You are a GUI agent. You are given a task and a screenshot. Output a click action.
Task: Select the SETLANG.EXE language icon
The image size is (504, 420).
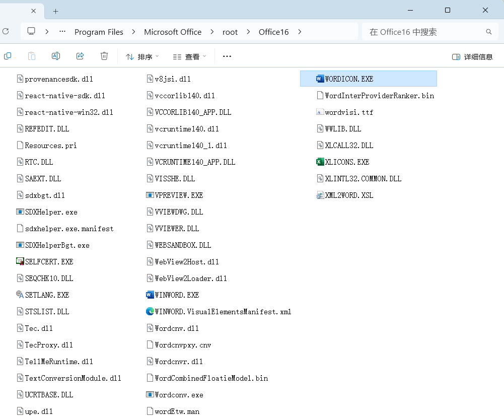pyautogui.click(x=20, y=295)
